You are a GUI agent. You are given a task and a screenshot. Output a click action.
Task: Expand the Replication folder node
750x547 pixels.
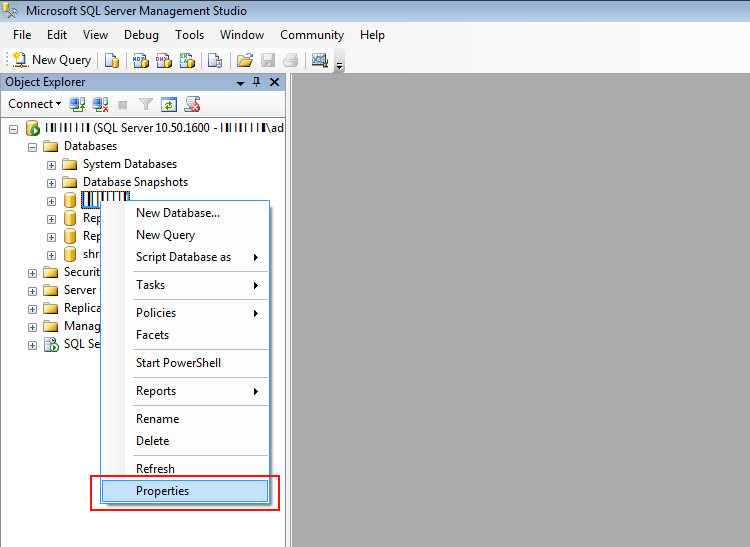[x=32, y=309]
